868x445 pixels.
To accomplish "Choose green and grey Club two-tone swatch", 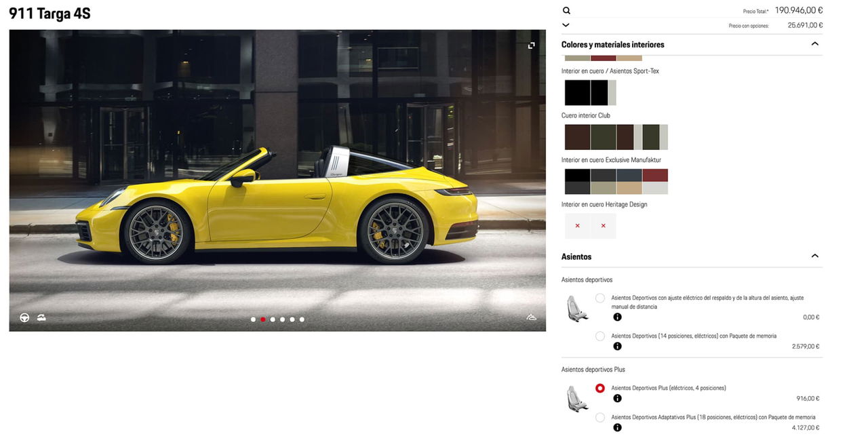I will 655,137.
